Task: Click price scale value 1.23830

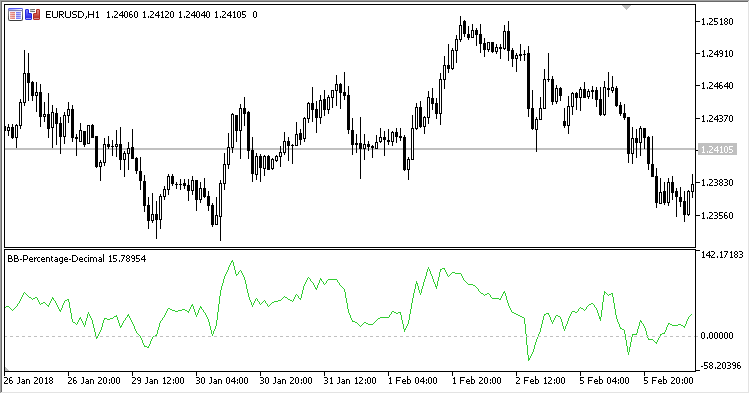Action: (x=717, y=183)
